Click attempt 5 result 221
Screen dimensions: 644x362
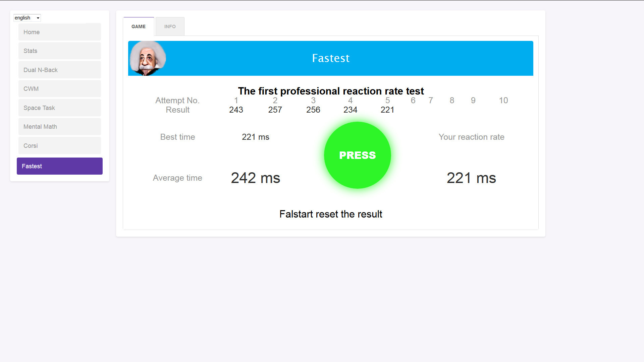click(x=387, y=110)
